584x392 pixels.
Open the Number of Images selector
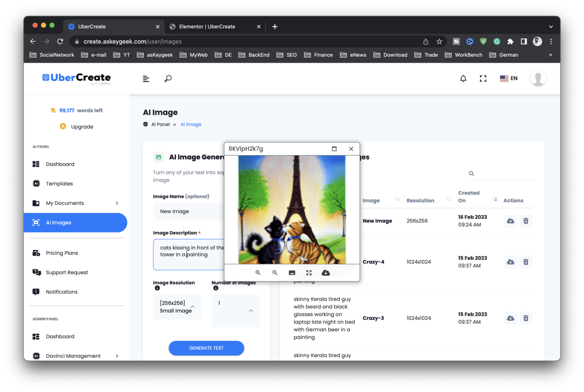235,311
